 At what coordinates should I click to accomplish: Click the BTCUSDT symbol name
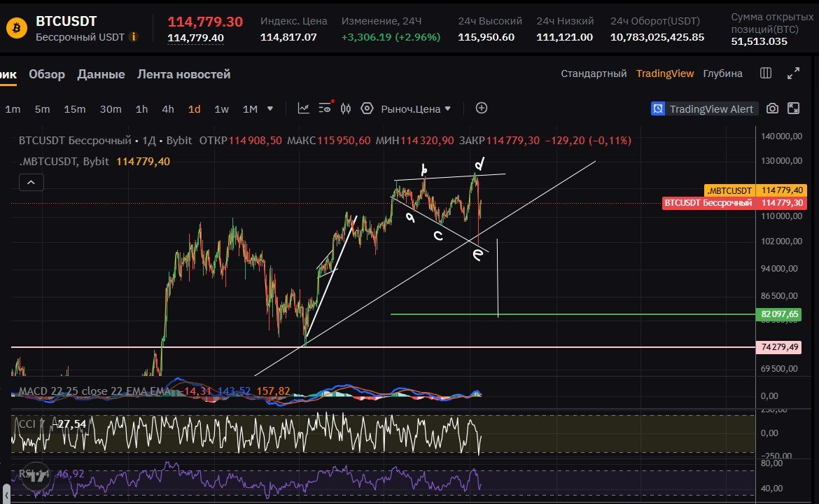tap(66, 22)
